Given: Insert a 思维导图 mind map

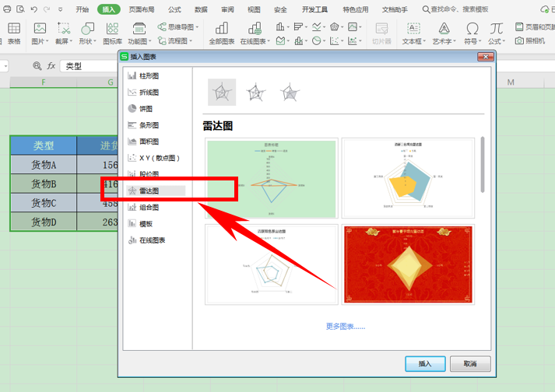Looking at the screenshot, I should (x=177, y=27).
